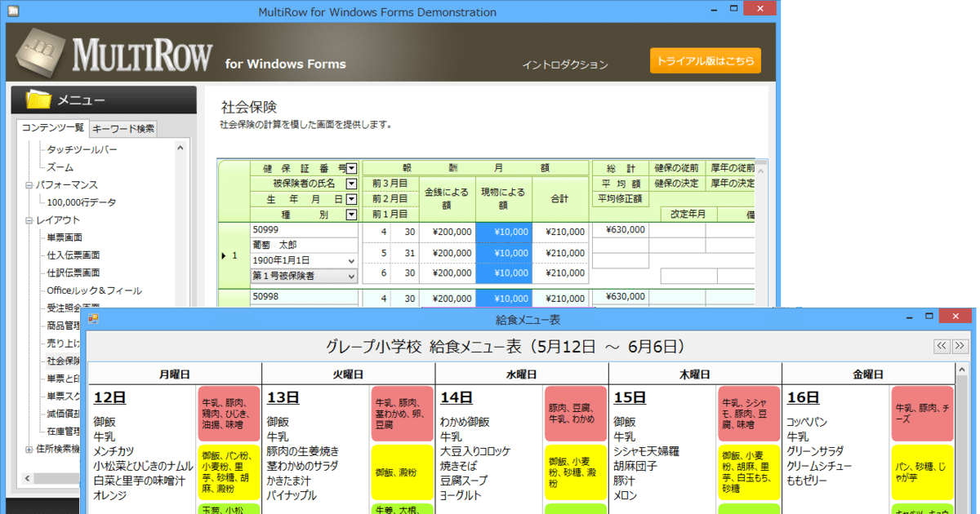The height and width of the screenshot is (514, 980).
Task: Open the 1900年1月1日 date dropdown
Action: [x=351, y=260]
